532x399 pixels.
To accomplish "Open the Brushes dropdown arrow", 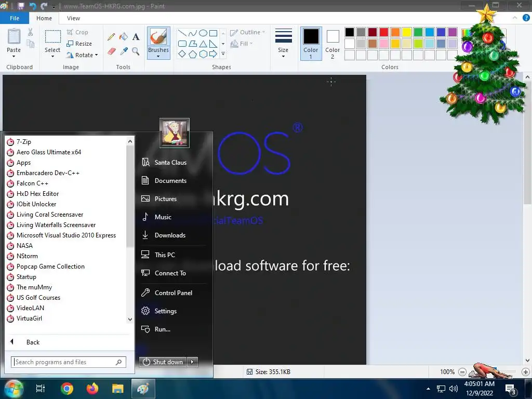I will point(158,56).
